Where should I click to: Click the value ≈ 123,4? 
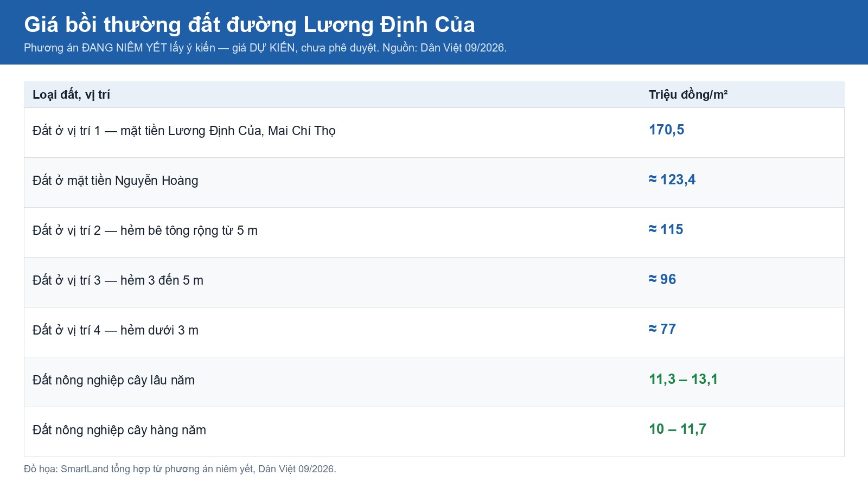click(x=672, y=180)
